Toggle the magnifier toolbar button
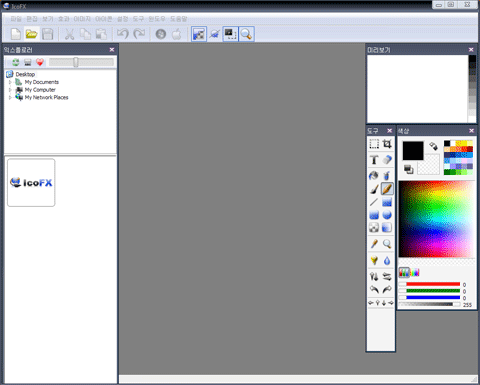Image resolution: width=480 pixels, height=385 pixels. pyautogui.click(x=246, y=34)
